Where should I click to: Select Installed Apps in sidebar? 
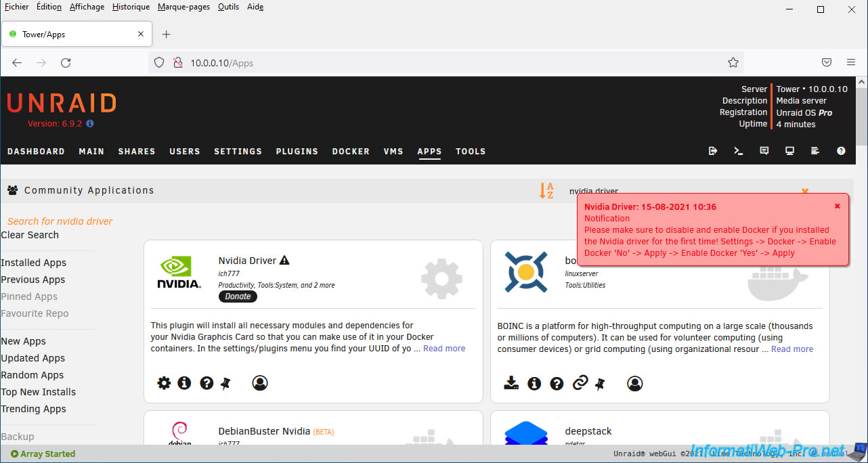click(x=34, y=263)
